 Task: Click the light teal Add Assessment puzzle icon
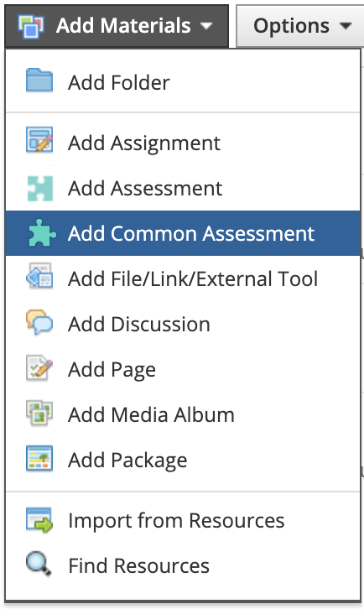[39, 189]
